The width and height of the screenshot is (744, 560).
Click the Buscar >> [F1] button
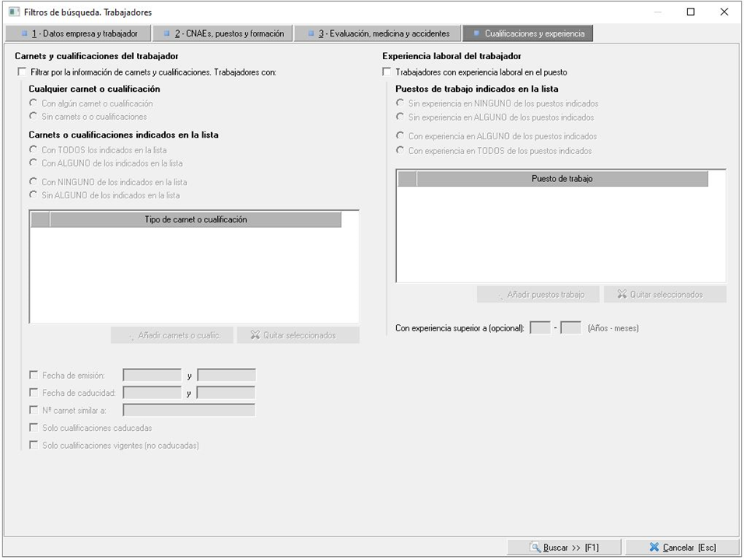pos(564,548)
